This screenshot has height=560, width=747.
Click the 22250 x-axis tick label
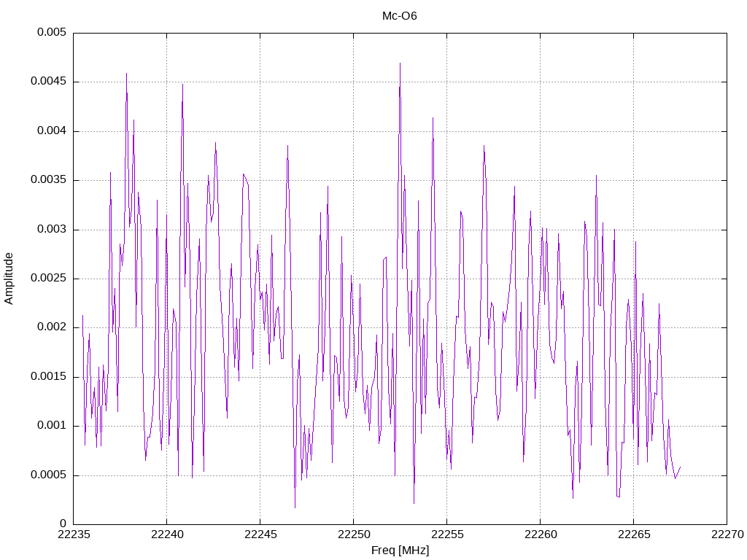[x=354, y=534]
